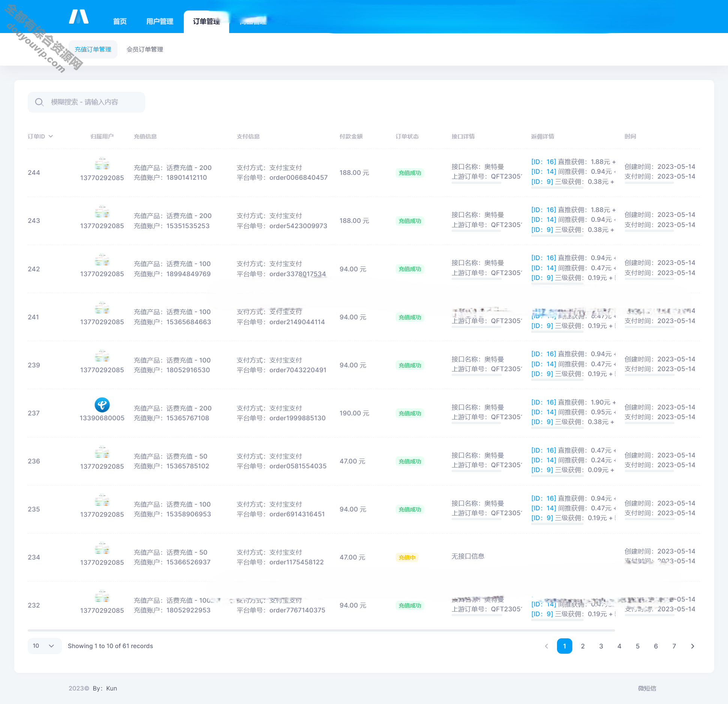The image size is (728, 704).
Task: Click the site logo in the header
Action: (79, 17)
